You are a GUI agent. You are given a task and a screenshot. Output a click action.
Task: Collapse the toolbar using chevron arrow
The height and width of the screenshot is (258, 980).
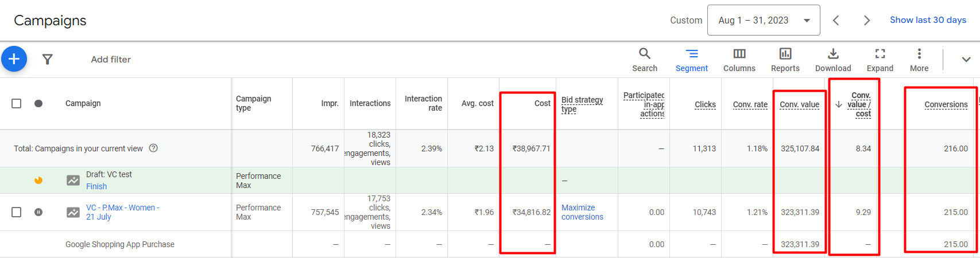point(966,60)
